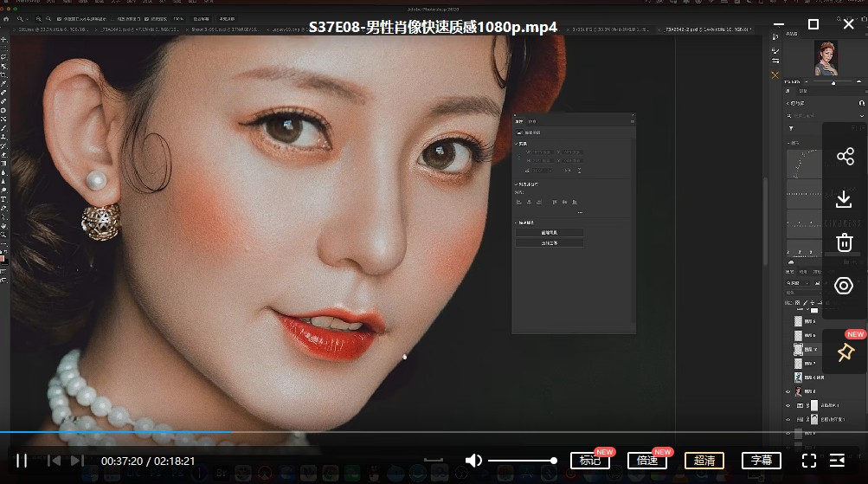The image size is (868, 484).
Task: Pin the player window on top
Action: tap(845, 352)
